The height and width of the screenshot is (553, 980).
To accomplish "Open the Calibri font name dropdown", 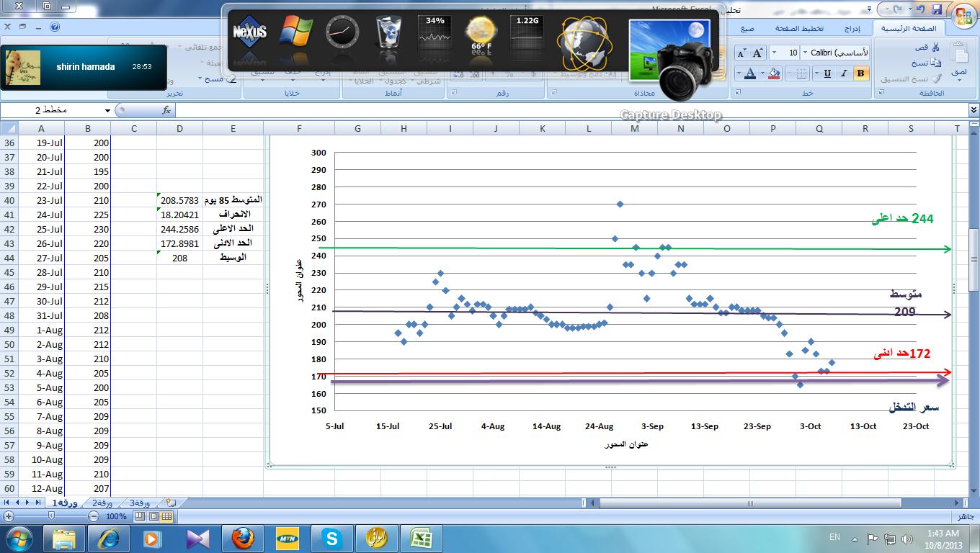I will point(806,53).
